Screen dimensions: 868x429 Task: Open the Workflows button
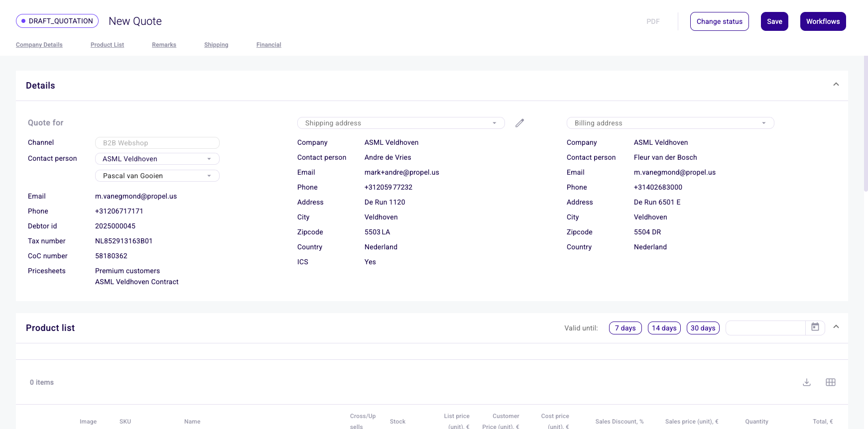click(x=823, y=21)
